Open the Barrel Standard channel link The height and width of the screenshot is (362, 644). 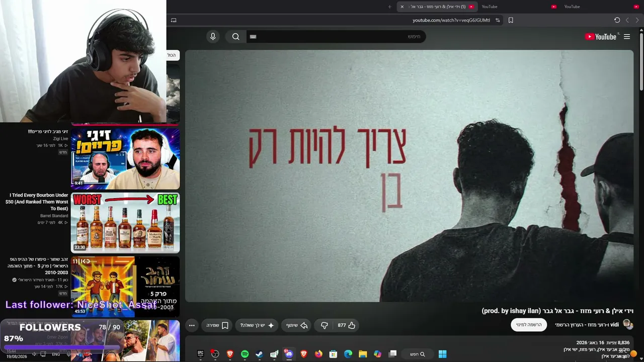coord(54,216)
